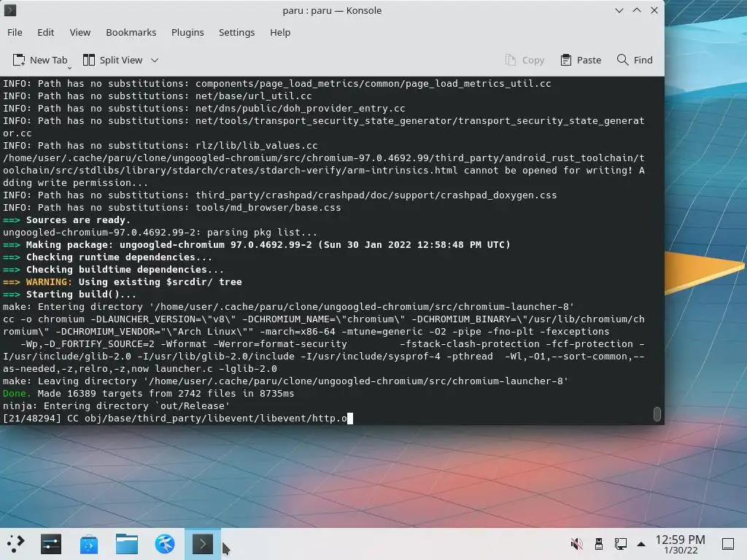Open the Help menu

(280, 32)
